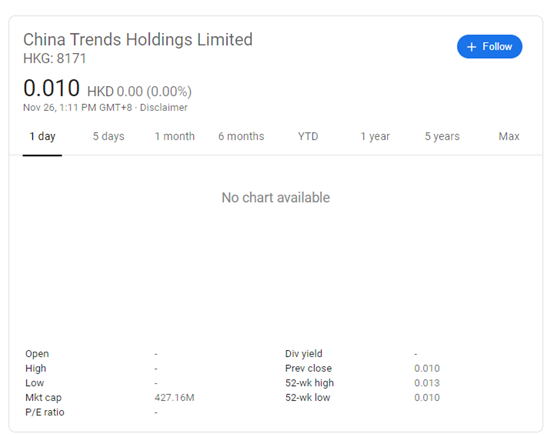Select the 1 day tab
The image size is (554, 434).
tap(42, 136)
